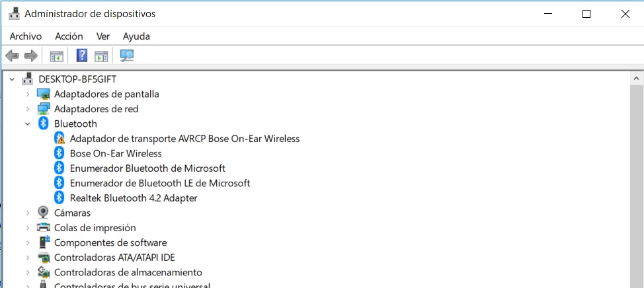Viewport: 644px width, 288px height.
Task: Expand Componentes de software
Action: 28,242
